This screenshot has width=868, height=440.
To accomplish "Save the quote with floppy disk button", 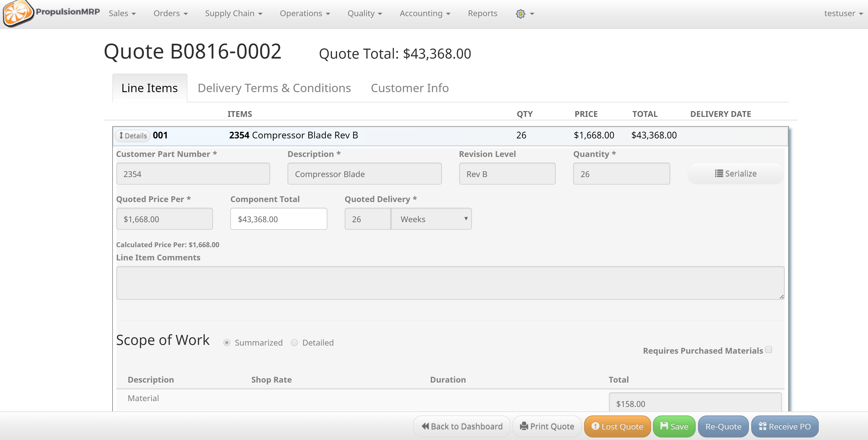I will pos(673,426).
